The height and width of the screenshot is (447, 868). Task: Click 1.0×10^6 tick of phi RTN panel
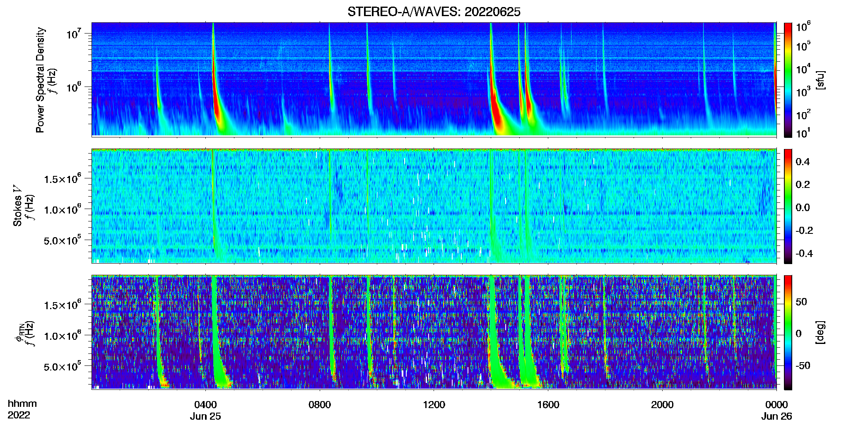coord(63,336)
